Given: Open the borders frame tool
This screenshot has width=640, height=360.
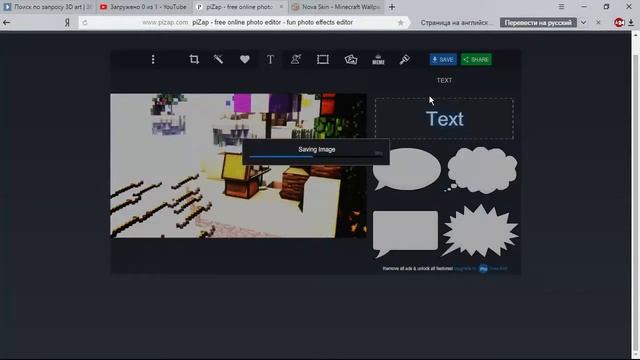Looking at the screenshot, I should [322, 60].
